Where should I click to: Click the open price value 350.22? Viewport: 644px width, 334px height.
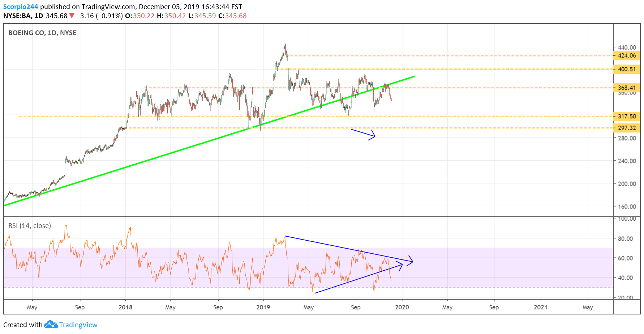click(x=143, y=16)
